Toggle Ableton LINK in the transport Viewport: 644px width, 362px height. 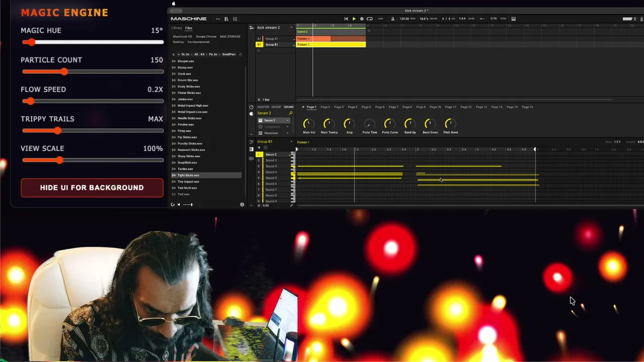[x=380, y=19]
